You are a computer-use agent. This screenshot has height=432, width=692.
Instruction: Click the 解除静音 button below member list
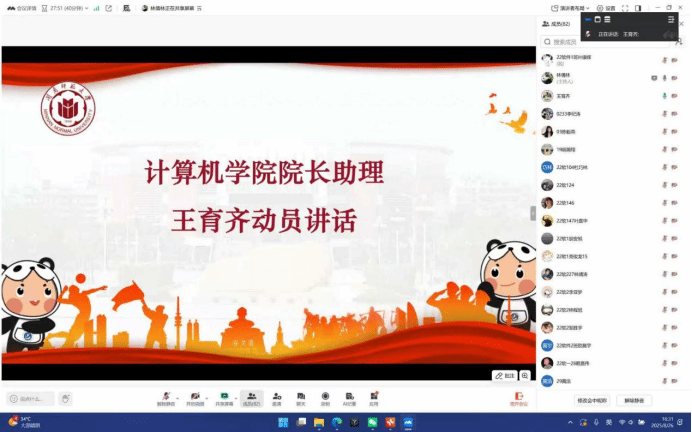tap(635, 400)
